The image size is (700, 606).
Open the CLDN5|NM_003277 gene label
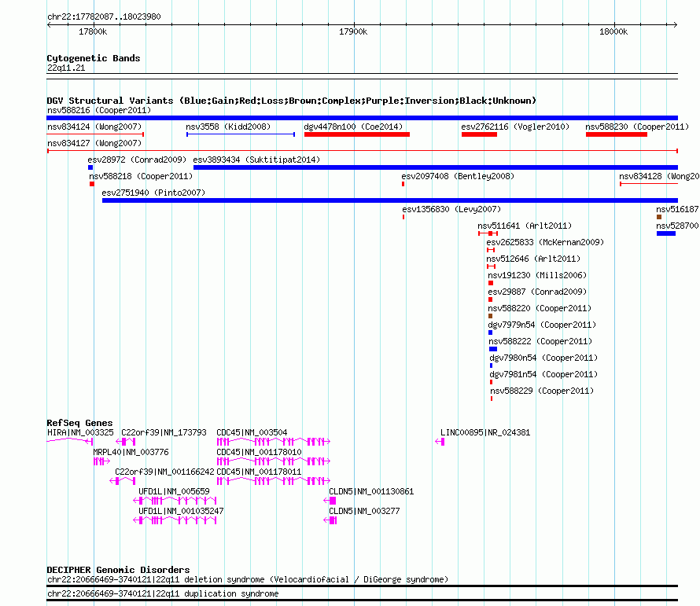point(364,511)
